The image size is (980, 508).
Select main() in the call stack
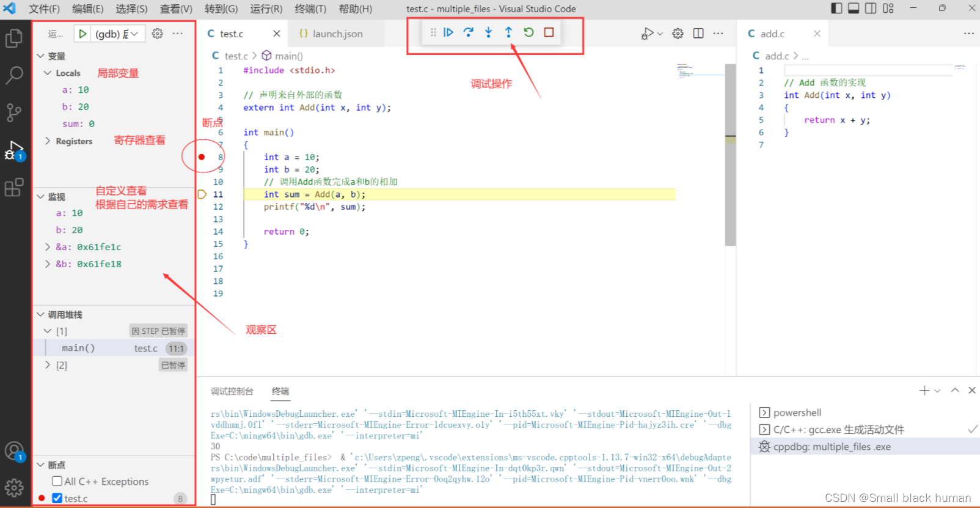[78, 348]
